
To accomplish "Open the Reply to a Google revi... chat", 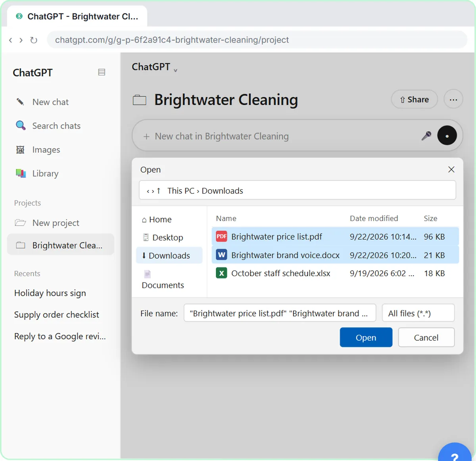I will click(x=60, y=336).
